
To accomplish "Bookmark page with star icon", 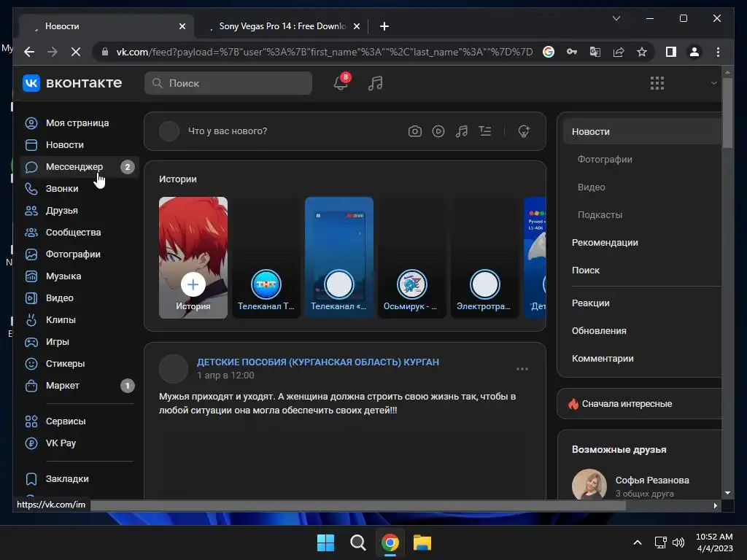I will point(642,52).
